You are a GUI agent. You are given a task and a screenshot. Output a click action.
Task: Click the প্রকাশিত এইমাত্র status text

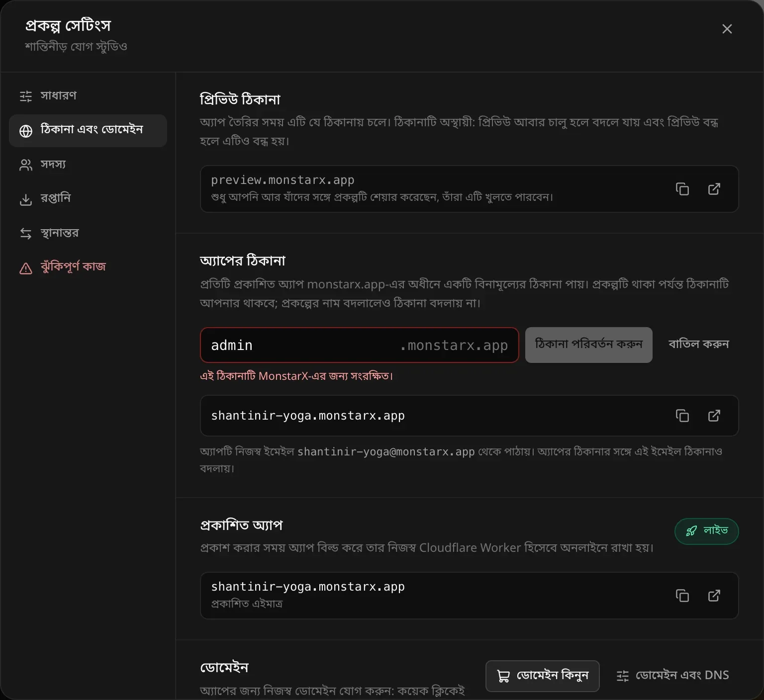pos(247,604)
